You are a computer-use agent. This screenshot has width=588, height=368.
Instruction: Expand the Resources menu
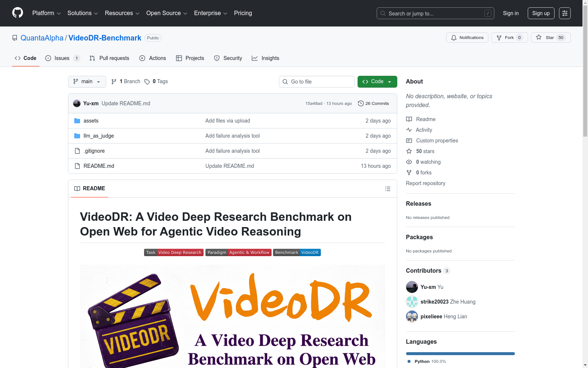[x=122, y=13]
